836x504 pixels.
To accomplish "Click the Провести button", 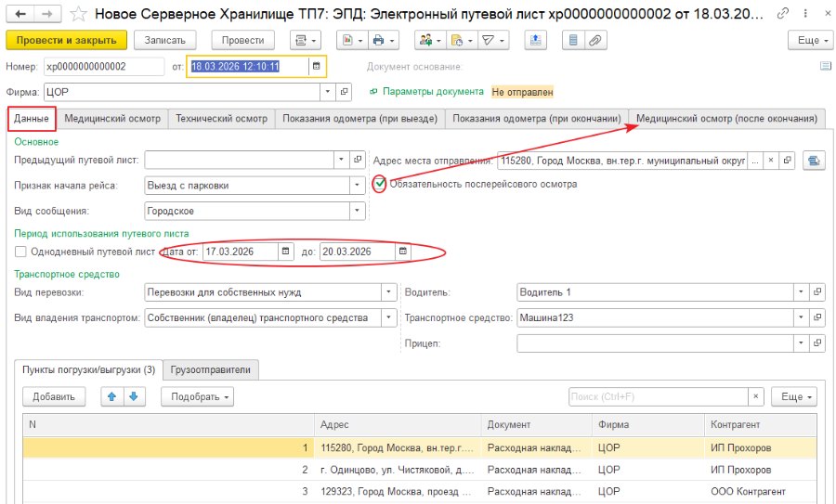I will coord(242,40).
